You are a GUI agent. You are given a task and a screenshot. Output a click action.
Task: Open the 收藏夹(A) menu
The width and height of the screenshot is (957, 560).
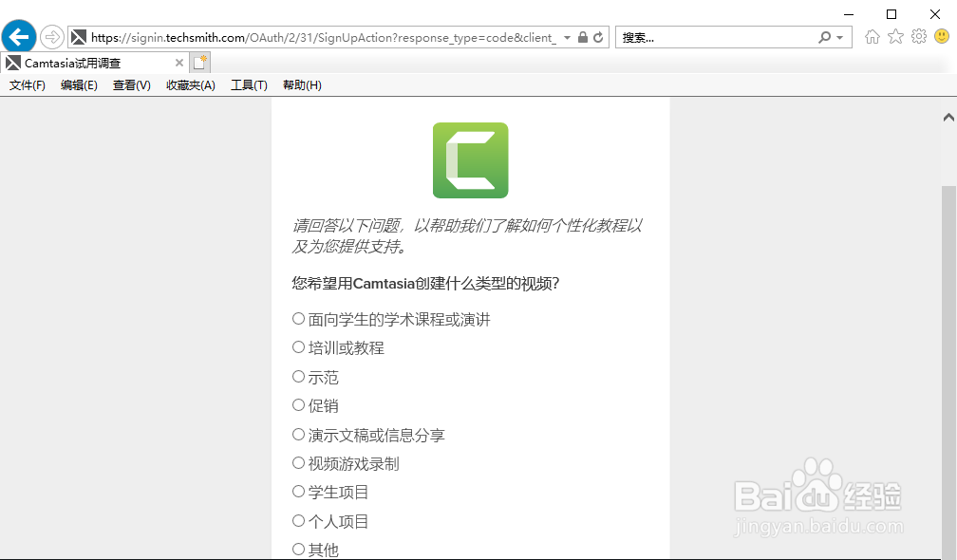tap(191, 85)
